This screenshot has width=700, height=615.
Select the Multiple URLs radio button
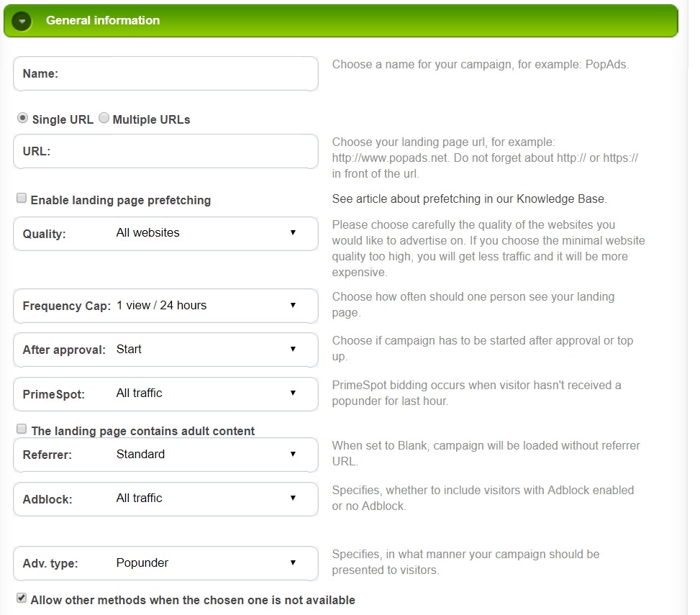click(104, 118)
